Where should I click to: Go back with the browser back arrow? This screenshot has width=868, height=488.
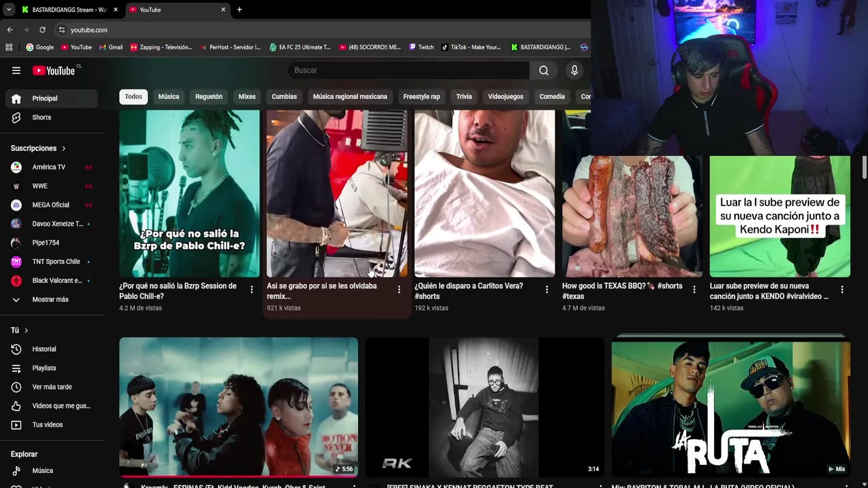pos(9,30)
